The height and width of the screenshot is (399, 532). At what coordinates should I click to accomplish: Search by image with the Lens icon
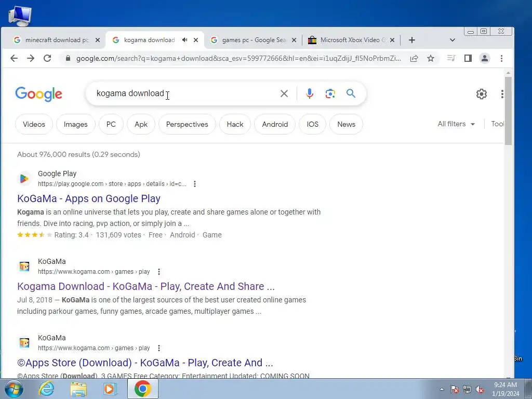[330, 94]
